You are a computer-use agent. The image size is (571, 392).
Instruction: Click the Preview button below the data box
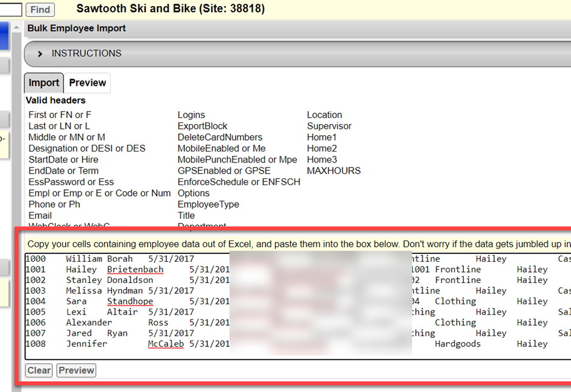click(75, 370)
